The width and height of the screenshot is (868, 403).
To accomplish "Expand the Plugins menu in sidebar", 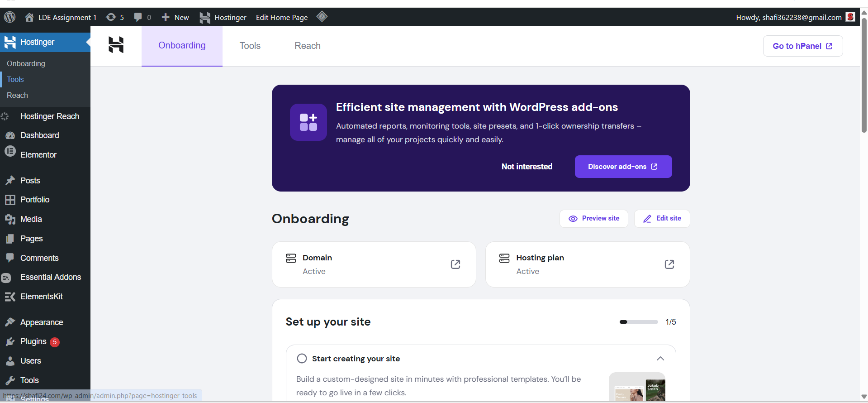I will coord(33,341).
